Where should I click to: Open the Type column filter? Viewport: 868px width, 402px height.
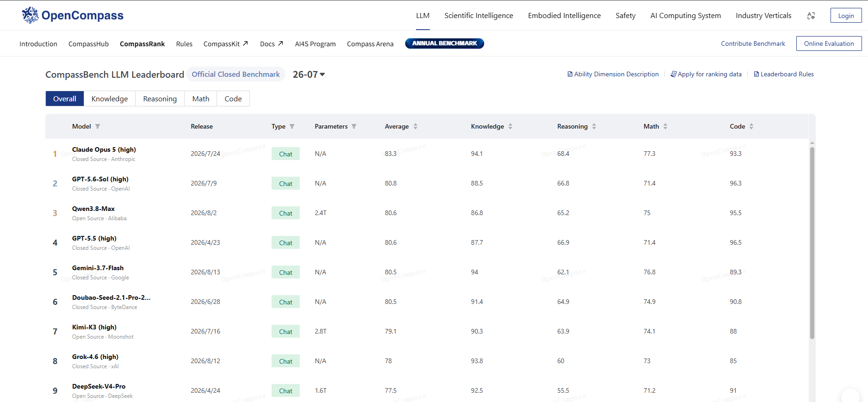pyautogui.click(x=292, y=126)
